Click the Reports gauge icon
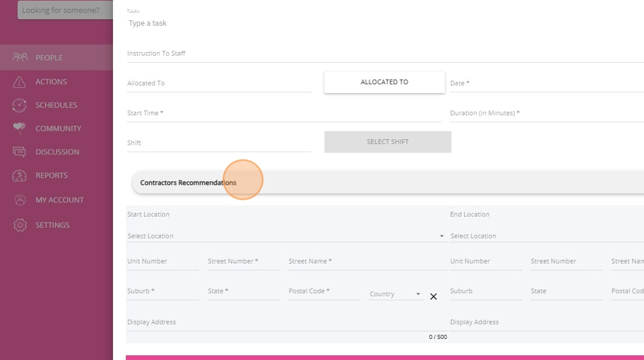The width and height of the screenshot is (644, 360). point(20,175)
